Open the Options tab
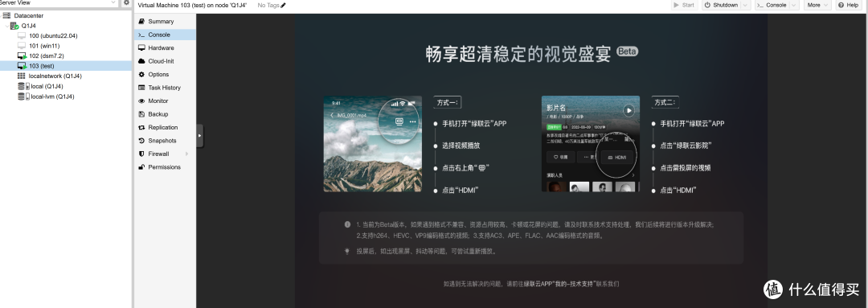The width and height of the screenshot is (868, 308). point(165,74)
